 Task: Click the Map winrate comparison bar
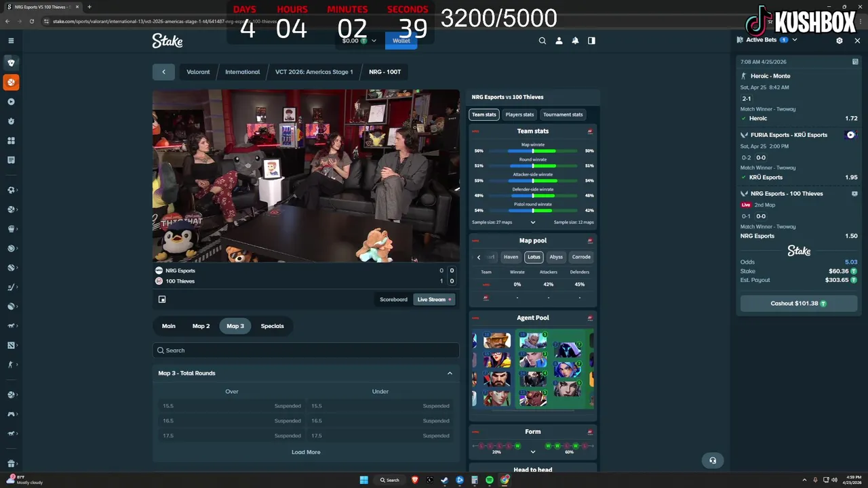[533, 151]
